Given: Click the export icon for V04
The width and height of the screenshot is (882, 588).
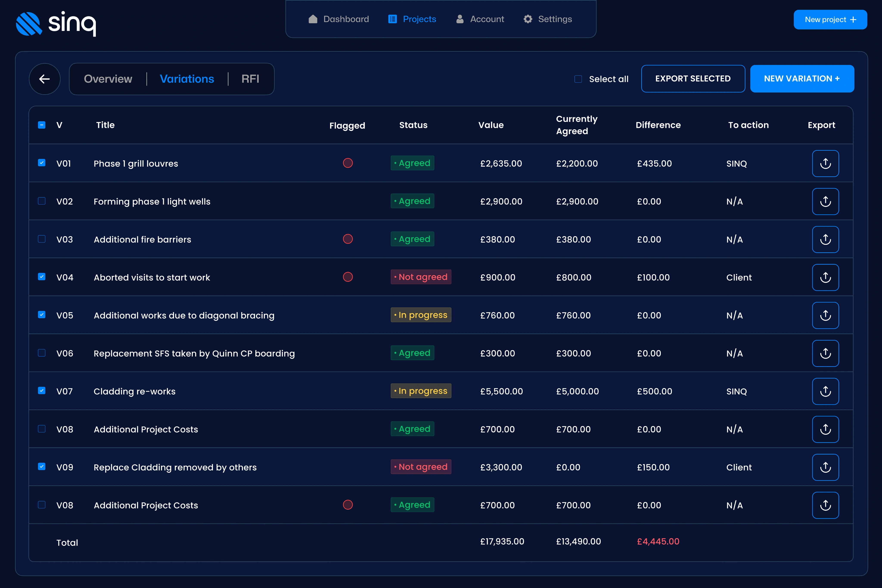Looking at the screenshot, I should 825,278.
